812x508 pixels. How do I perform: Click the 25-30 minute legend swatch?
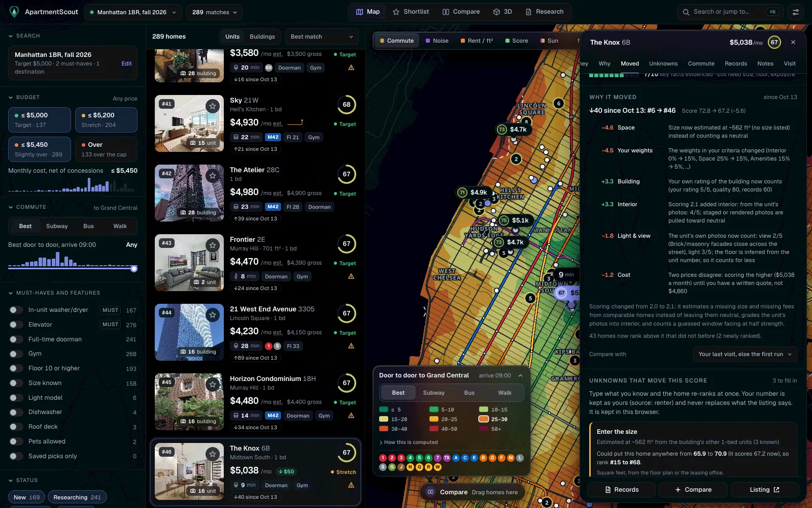click(x=483, y=419)
